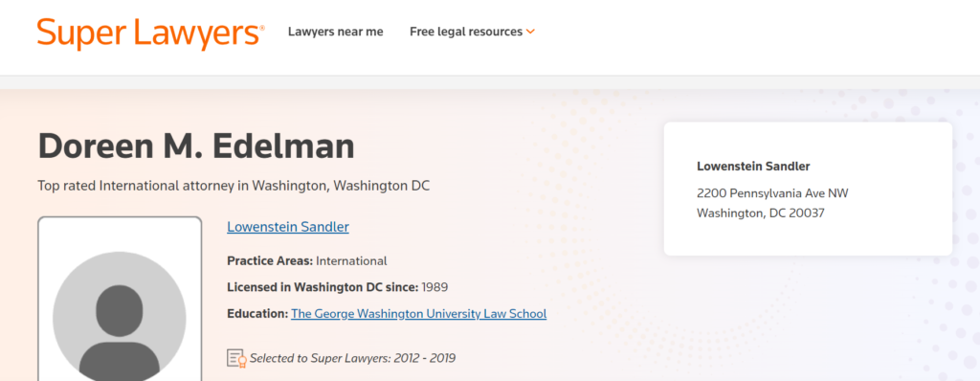Click the profile photo placeholder avatar

pos(120,318)
